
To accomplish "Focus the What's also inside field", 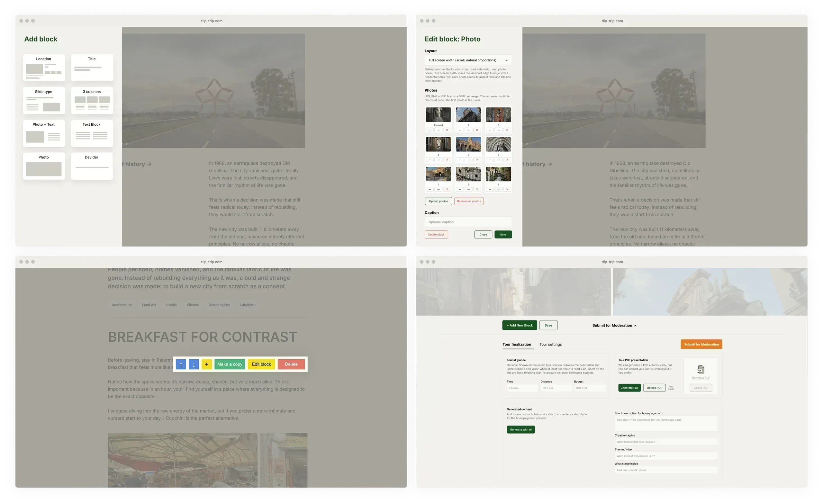I will point(666,470).
